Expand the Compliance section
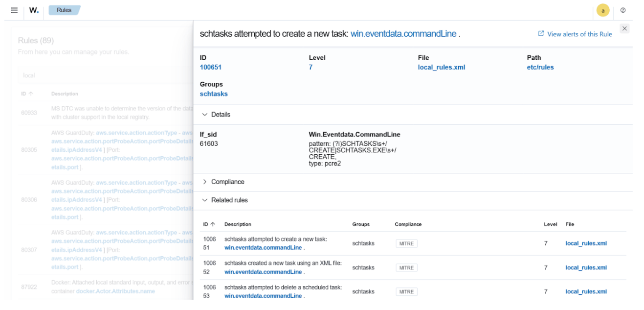 [x=205, y=182]
